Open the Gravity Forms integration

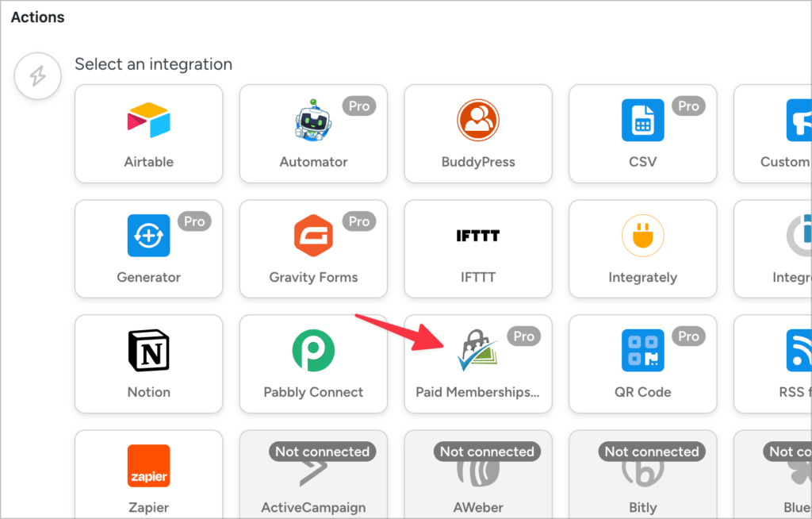pos(313,248)
